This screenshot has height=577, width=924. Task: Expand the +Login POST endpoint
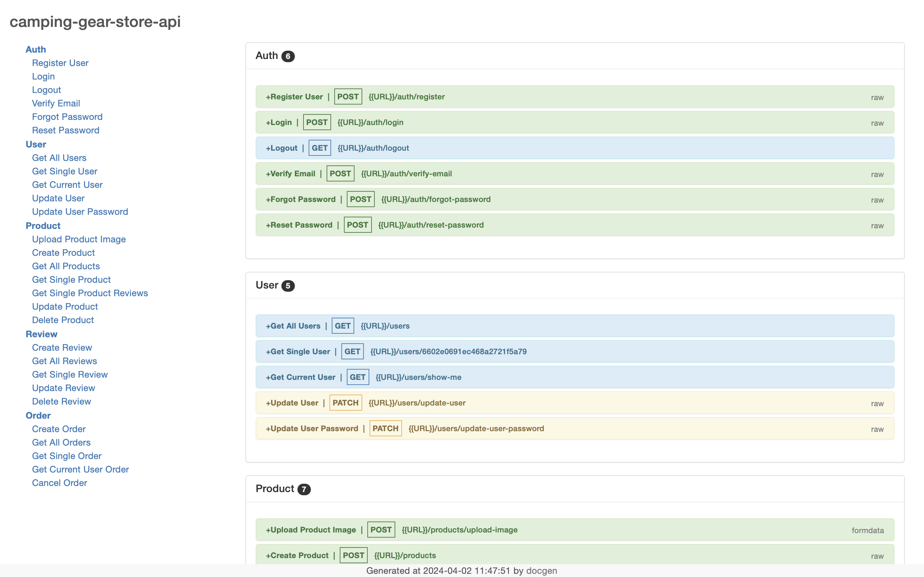(279, 122)
